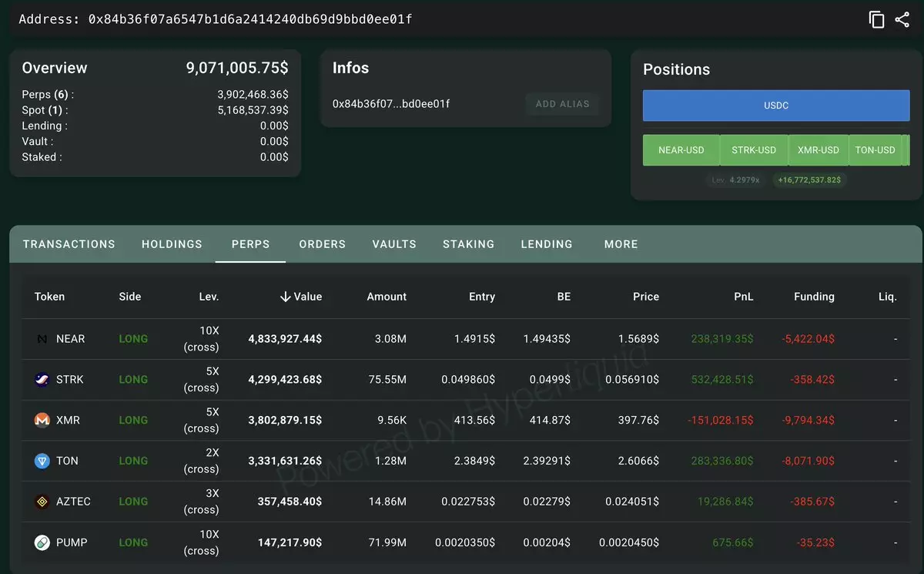Image resolution: width=924 pixels, height=574 pixels.
Task: Click TON value 3,331,631.26$
Action: pos(285,461)
